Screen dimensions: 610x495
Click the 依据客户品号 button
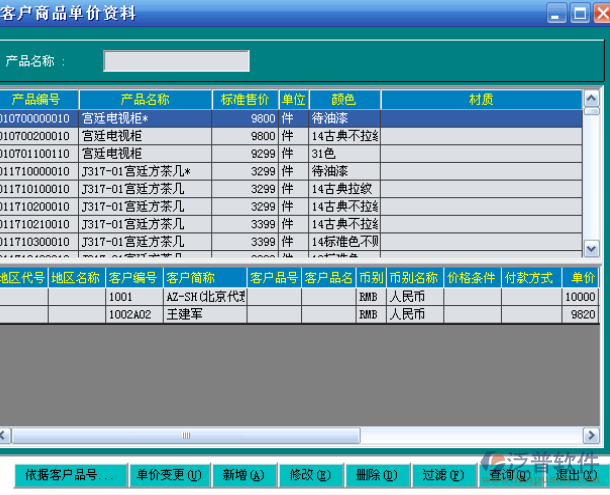point(70,475)
